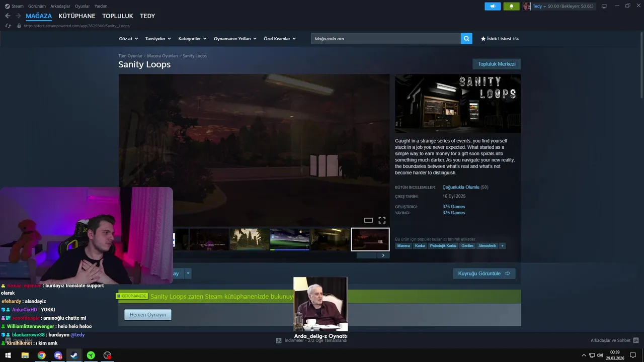Open Çoğunlukla Olumlu reviews link
This screenshot has width=644, height=362.
461,188
